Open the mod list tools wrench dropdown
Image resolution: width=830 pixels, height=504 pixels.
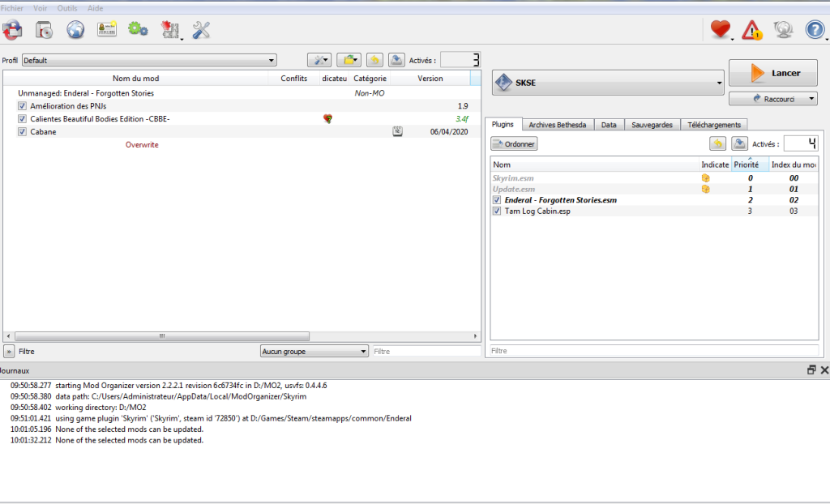(x=319, y=60)
